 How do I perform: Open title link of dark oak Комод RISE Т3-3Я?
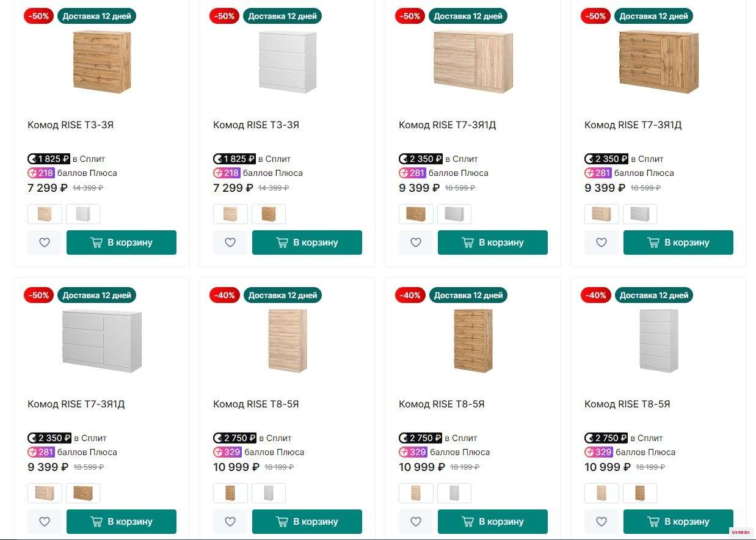[x=71, y=125]
